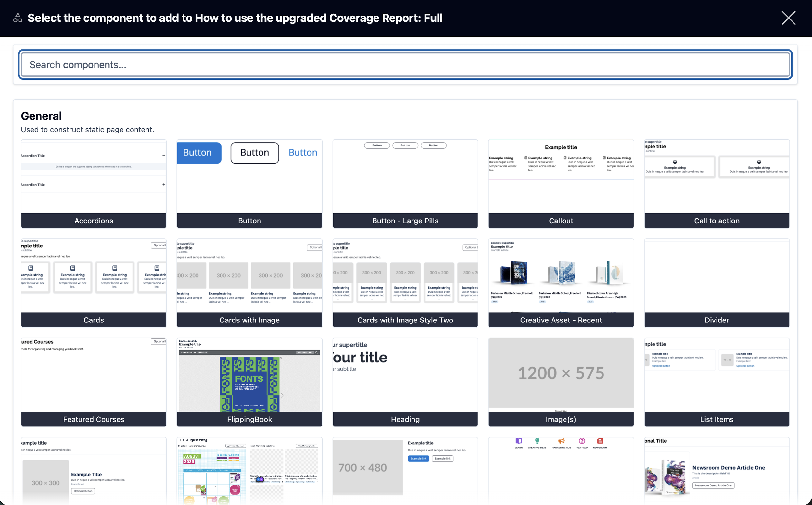Choose the 700 × 480 image component preview
Screen dimensions: 812x505
point(405,471)
